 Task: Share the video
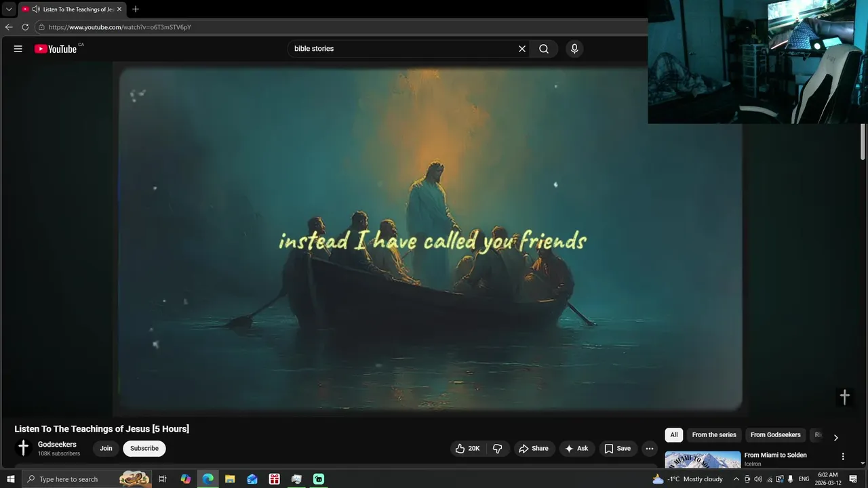[534, 449]
